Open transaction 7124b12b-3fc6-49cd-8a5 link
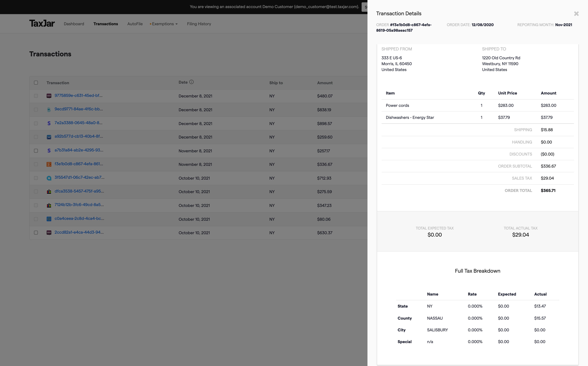The image size is (588, 366). pyautogui.click(x=79, y=205)
